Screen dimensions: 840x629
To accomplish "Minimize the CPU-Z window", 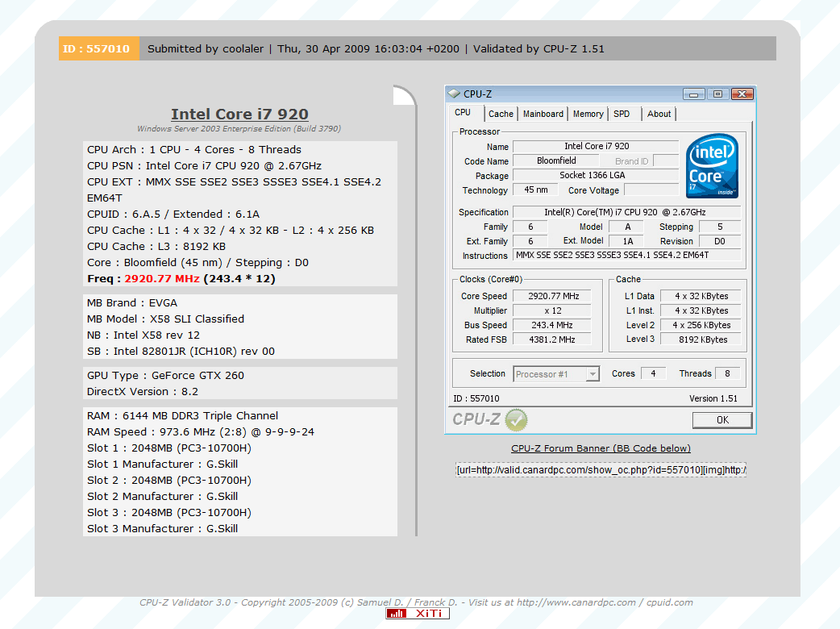I will (x=694, y=94).
